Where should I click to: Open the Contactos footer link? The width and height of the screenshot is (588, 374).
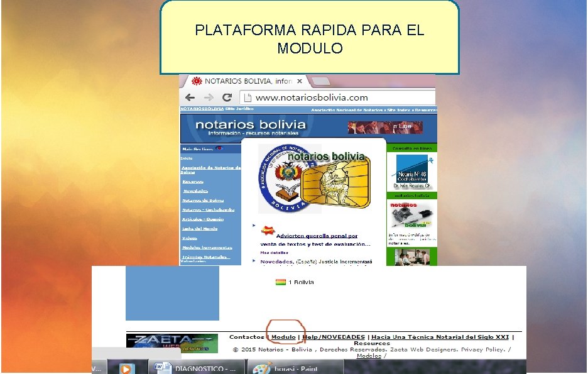click(x=247, y=337)
